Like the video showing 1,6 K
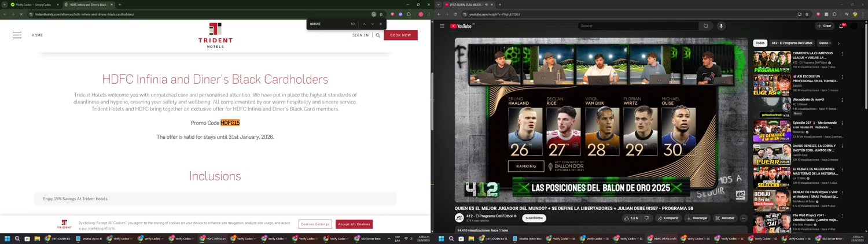This screenshot has width=868, height=244. [x=631, y=218]
